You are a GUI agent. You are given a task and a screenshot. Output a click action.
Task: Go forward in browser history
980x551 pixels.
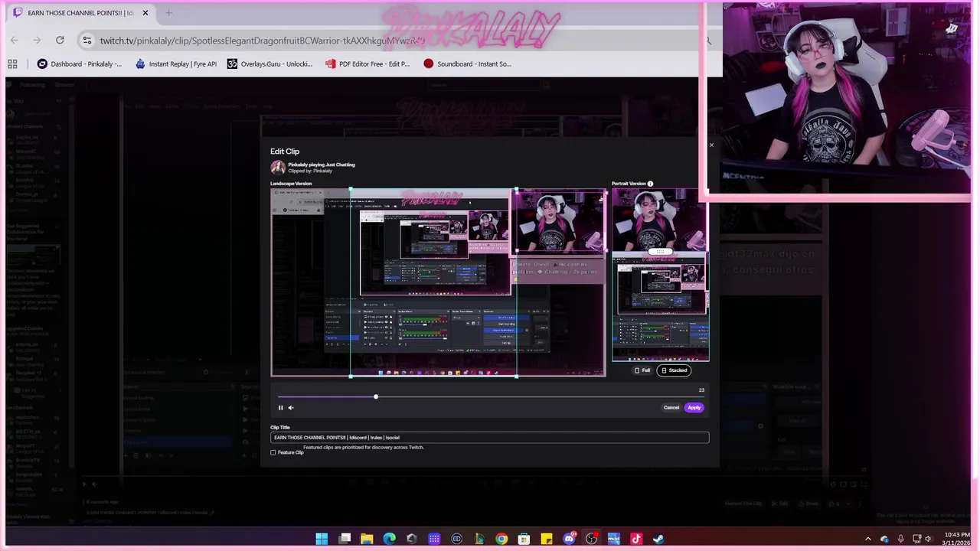tap(37, 40)
